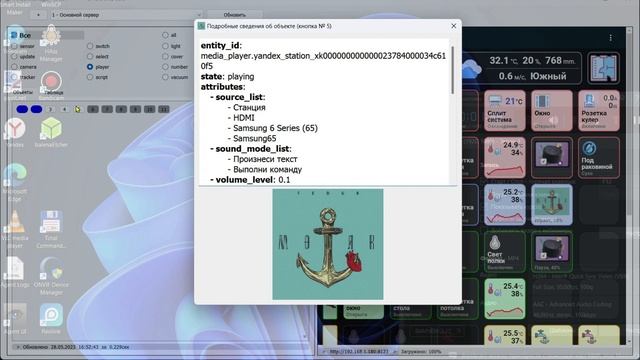Open the faded VLC media player desktop icon
The height and width of the screenshot is (360, 640).
click(15, 229)
